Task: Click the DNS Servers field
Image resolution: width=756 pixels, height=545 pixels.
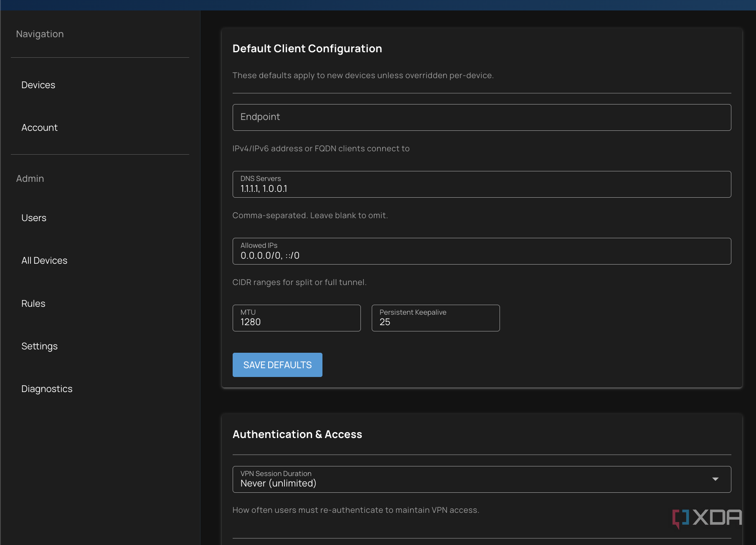Action: coord(482,184)
